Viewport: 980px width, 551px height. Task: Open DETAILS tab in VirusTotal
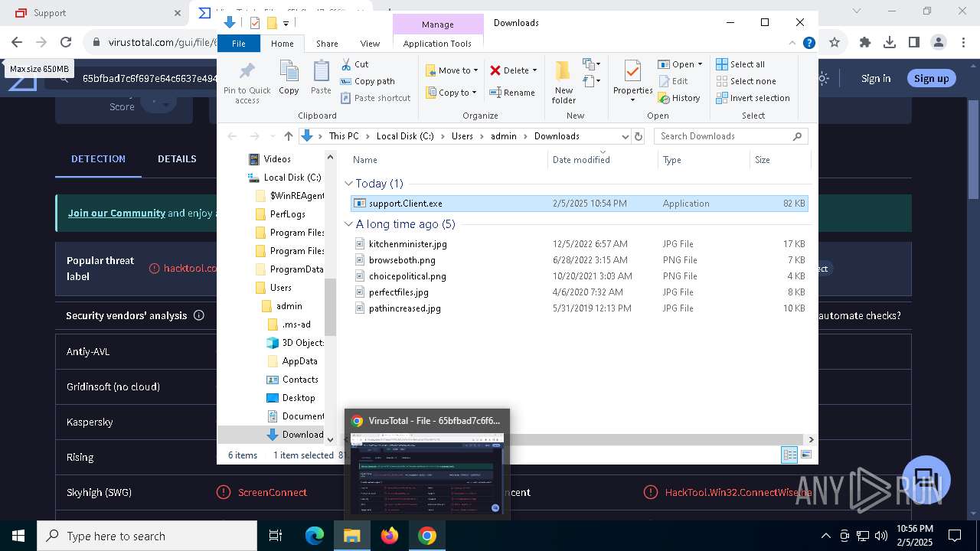177,159
